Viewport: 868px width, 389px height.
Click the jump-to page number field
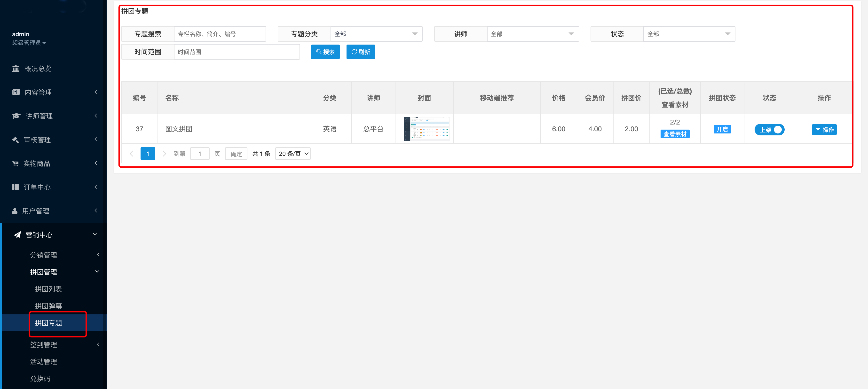[200, 154]
